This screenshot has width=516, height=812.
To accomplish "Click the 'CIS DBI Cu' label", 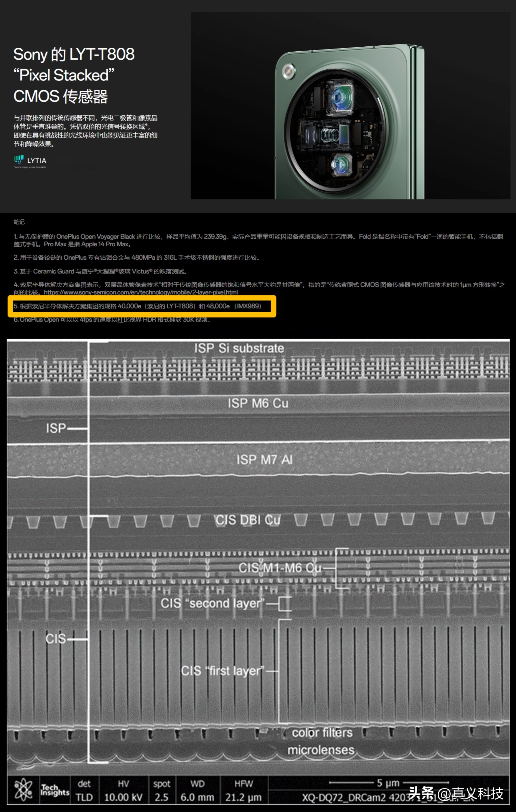I will point(248,520).
